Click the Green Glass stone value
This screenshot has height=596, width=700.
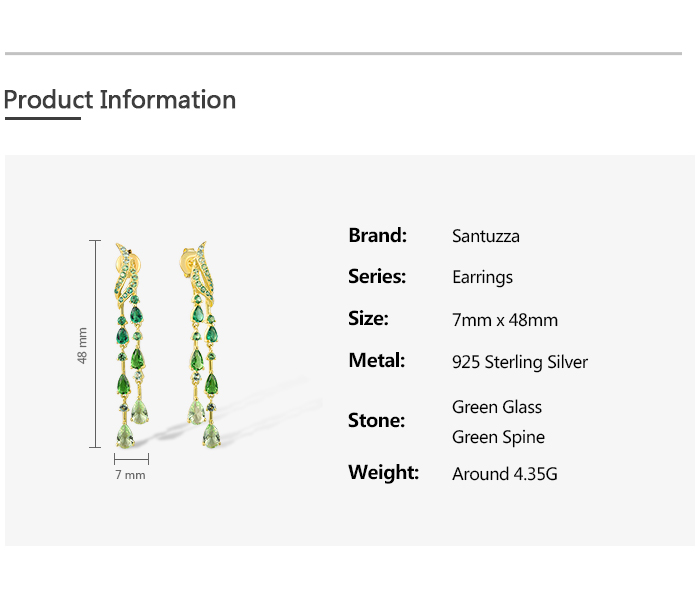(497, 407)
